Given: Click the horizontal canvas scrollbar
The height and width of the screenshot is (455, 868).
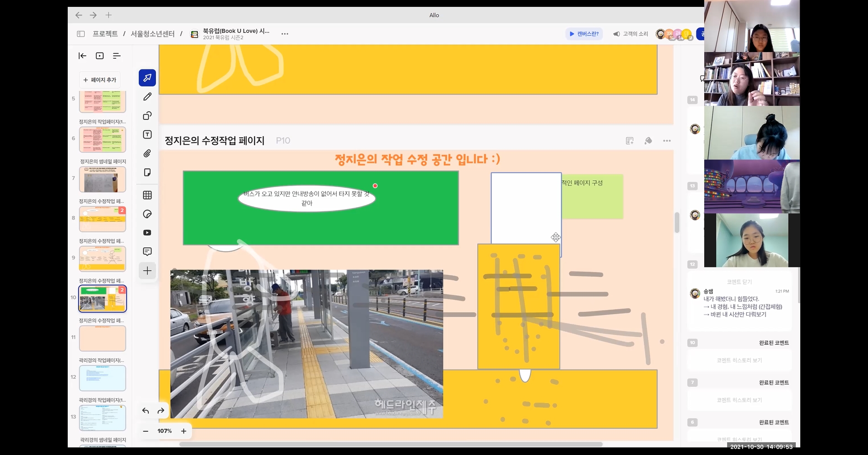Looking at the screenshot, I should point(391,444).
